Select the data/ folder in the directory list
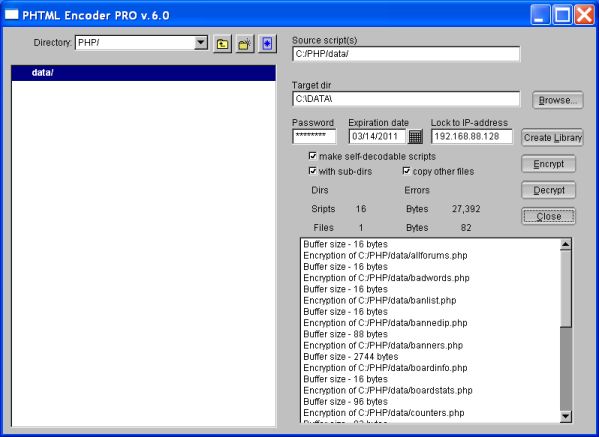599x437 pixels. [144, 73]
